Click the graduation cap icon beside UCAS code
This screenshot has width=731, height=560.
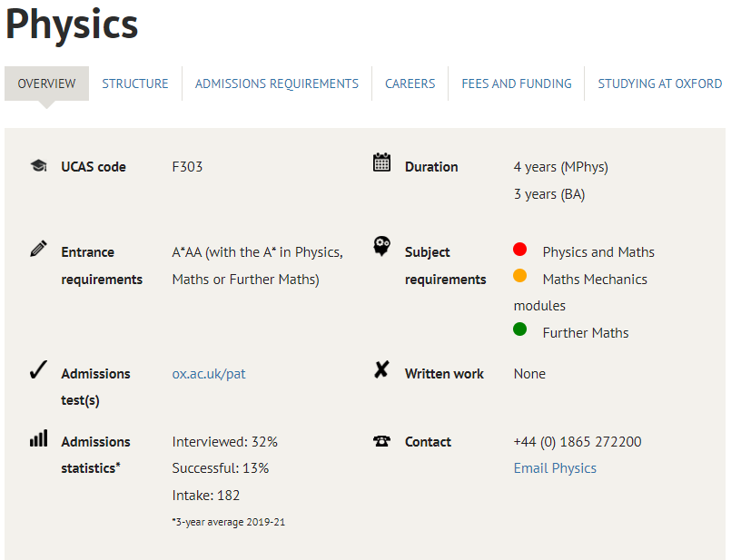point(38,166)
